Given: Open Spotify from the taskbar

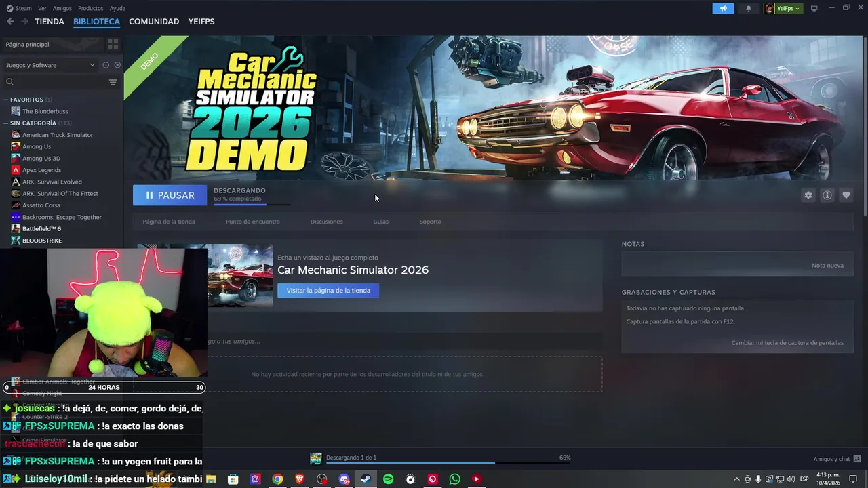Looking at the screenshot, I should click(388, 479).
